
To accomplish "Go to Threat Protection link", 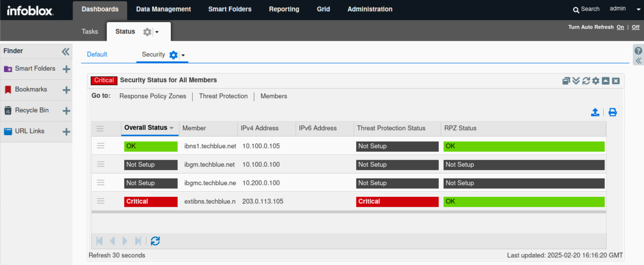I will click(223, 96).
